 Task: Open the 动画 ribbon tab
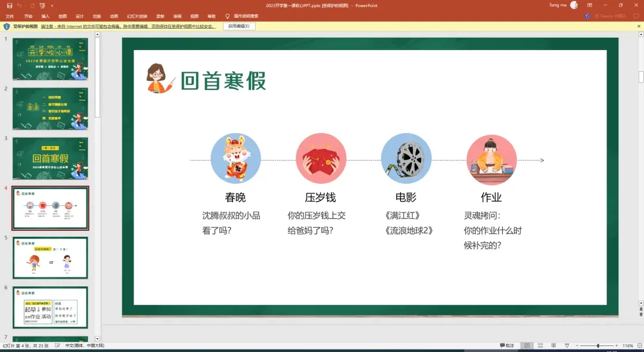coord(114,17)
